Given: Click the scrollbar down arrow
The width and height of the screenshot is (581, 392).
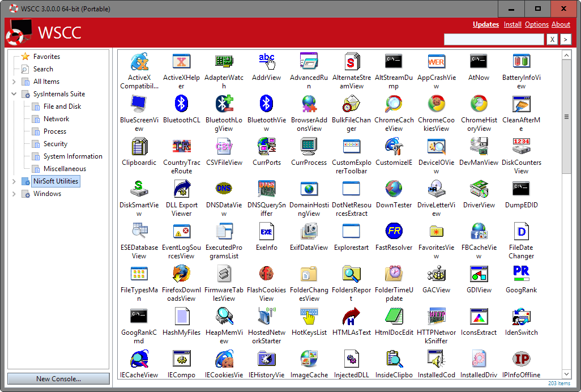Looking at the screenshot, I should [x=566, y=373].
